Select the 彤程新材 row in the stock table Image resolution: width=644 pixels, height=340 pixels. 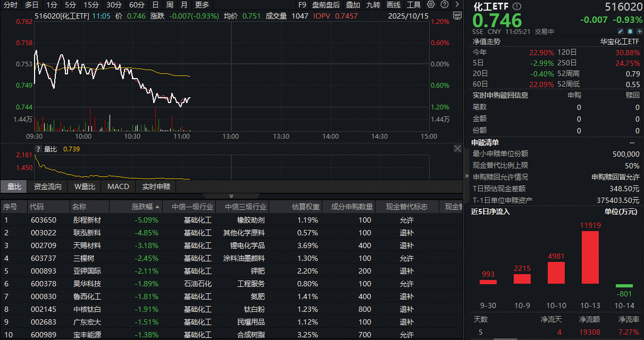(88, 220)
